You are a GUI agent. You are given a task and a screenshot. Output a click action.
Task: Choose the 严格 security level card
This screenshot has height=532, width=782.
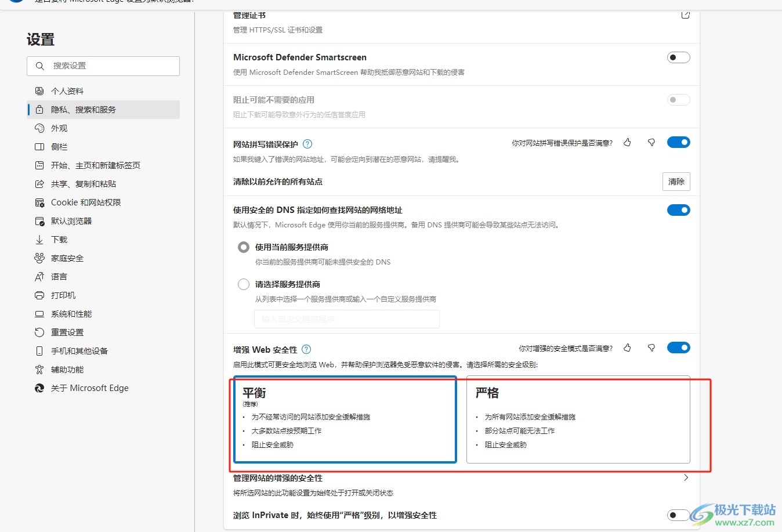coord(578,419)
